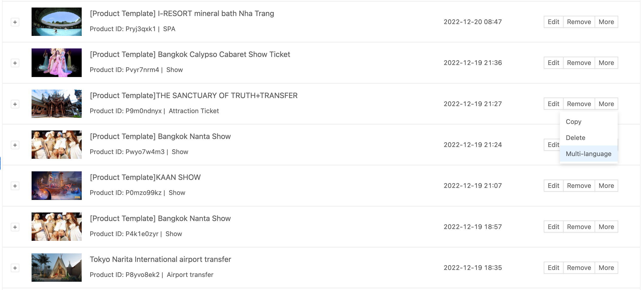Open More options for Tokyo Narita transfer
Viewport: 644px width, 290px height.
coord(606,268)
